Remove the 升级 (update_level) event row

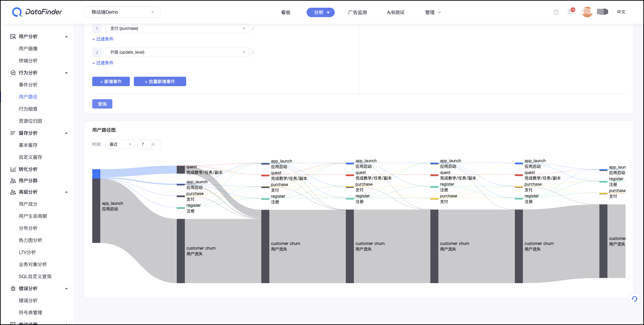[253, 52]
